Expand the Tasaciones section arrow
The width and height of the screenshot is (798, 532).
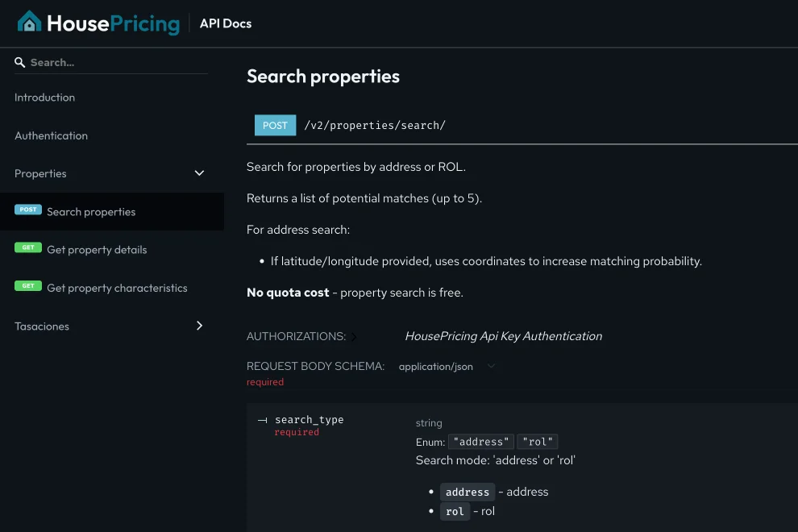pyautogui.click(x=199, y=326)
